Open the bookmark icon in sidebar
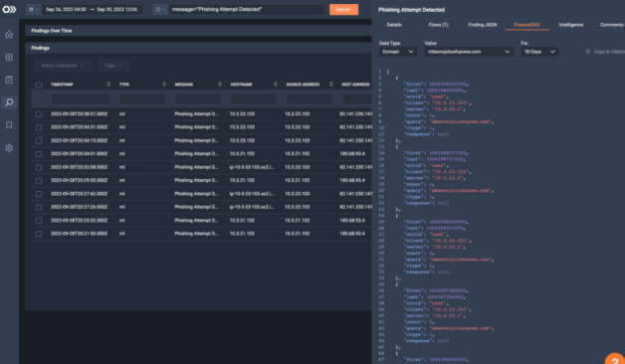This screenshot has height=364, width=625. (9, 125)
